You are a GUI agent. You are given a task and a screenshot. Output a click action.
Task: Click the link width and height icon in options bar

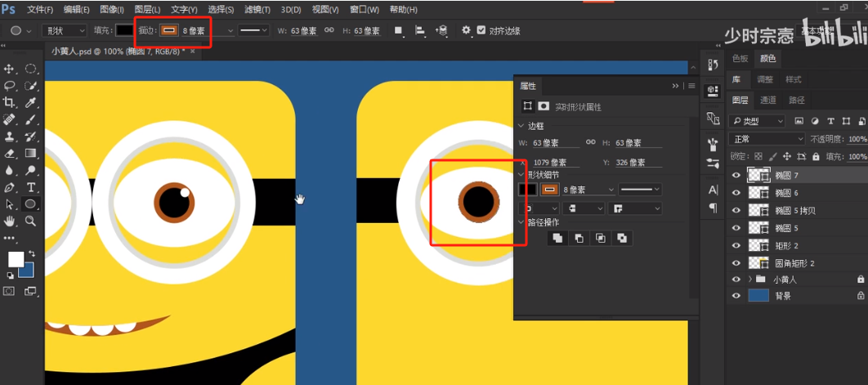tap(329, 30)
